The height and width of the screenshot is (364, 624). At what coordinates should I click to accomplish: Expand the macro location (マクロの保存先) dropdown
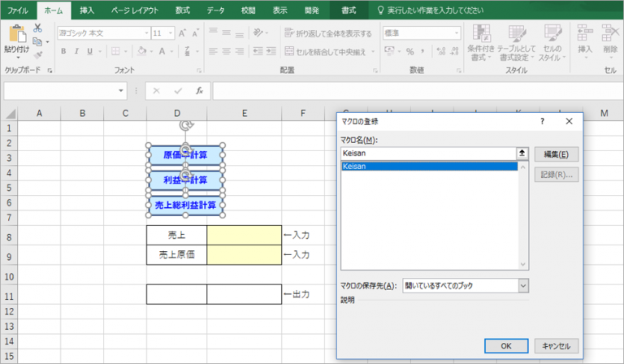[522, 285]
